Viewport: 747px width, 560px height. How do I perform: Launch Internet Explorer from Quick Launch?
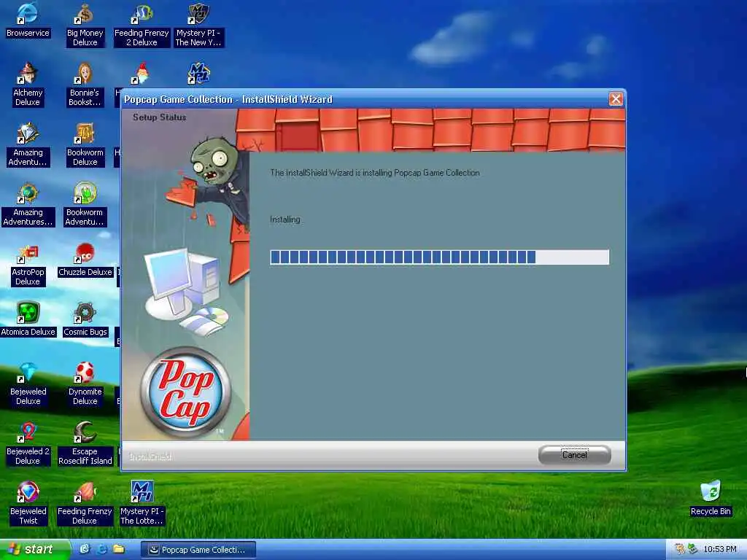coord(101,549)
